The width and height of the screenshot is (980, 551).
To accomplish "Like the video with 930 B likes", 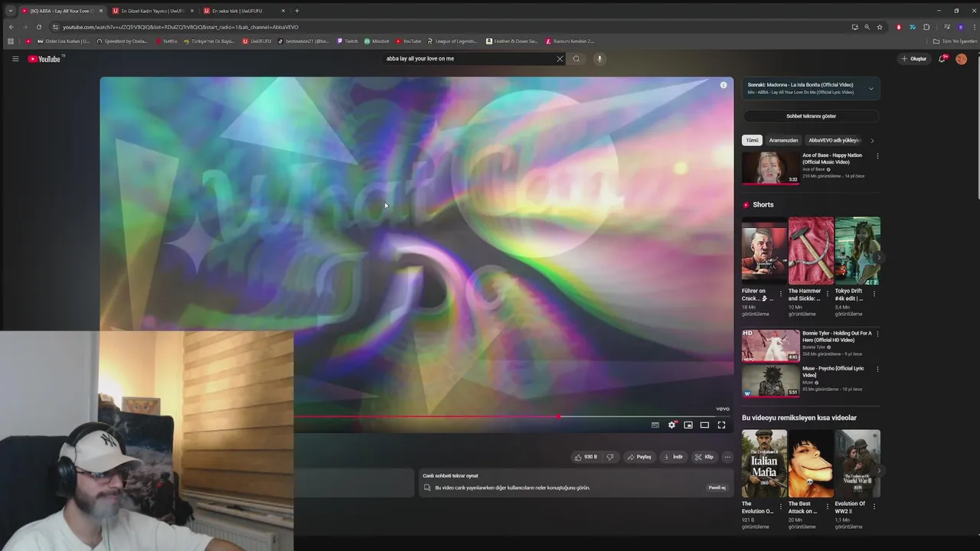I will pyautogui.click(x=586, y=457).
